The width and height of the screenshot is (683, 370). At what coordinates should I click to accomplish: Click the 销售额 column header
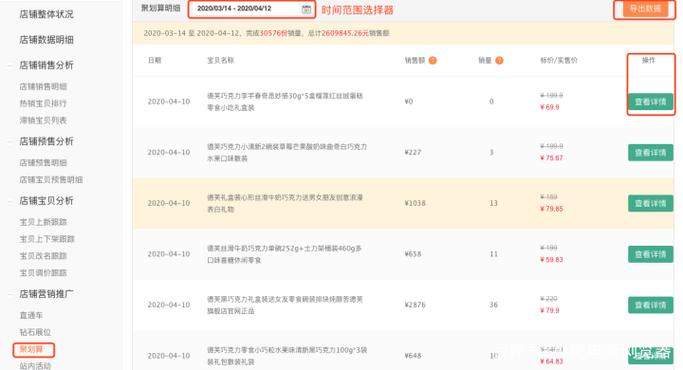pyautogui.click(x=415, y=60)
